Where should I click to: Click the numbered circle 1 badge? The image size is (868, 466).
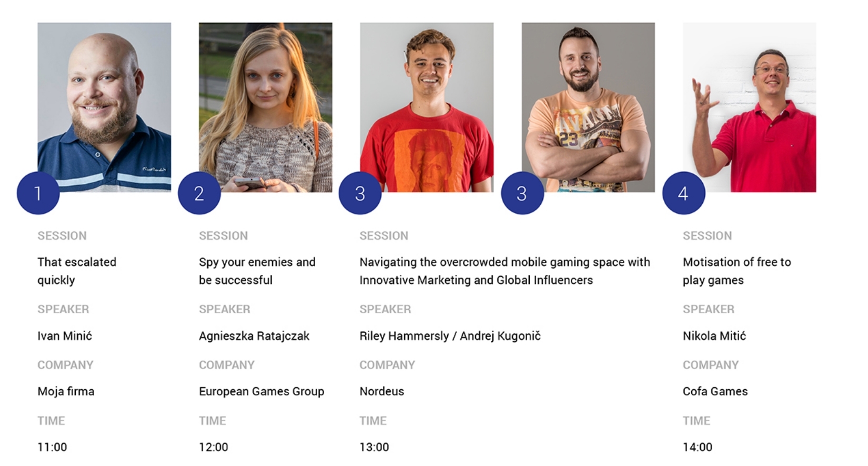[38, 193]
